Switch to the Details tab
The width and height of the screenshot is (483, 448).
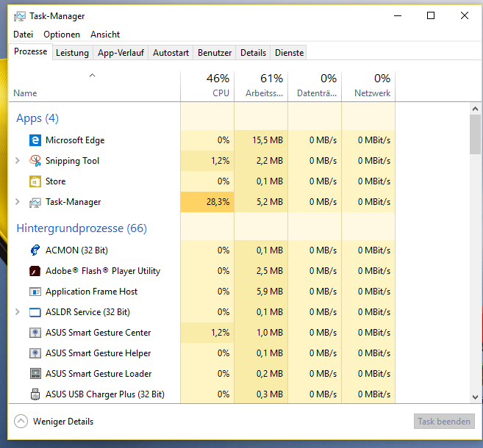pos(253,53)
